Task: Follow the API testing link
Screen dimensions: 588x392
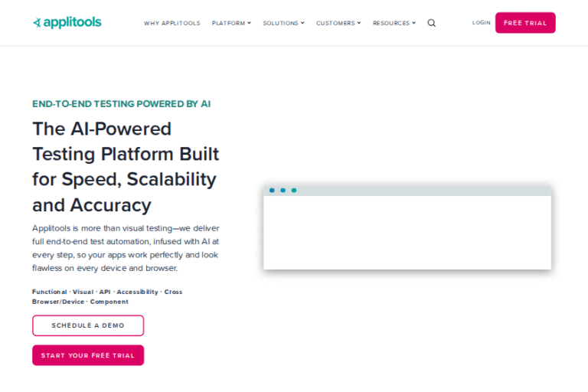Action: [105, 292]
